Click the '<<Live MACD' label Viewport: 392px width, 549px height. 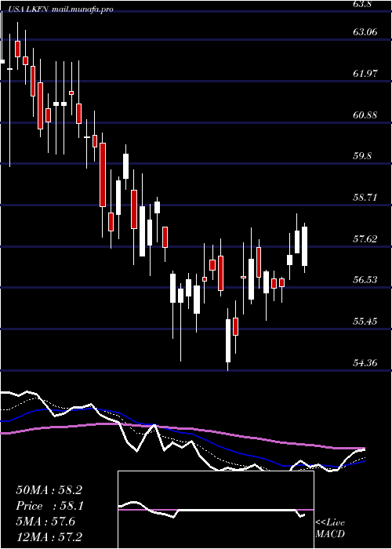(330, 529)
